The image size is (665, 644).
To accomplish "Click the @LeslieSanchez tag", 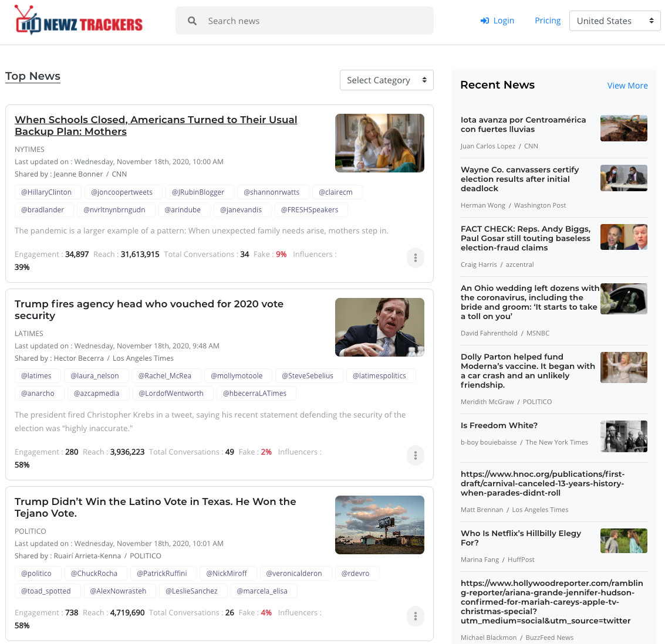I will click(x=192, y=591).
